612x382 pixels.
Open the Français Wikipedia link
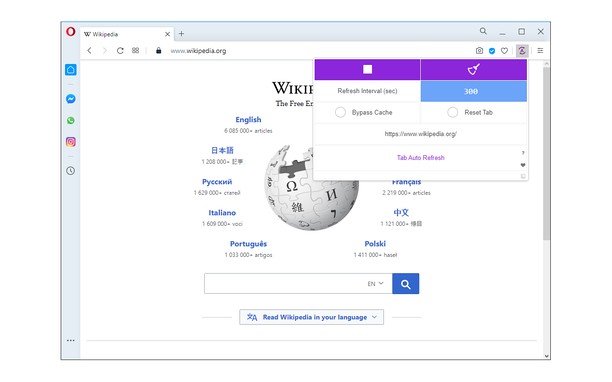click(406, 182)
